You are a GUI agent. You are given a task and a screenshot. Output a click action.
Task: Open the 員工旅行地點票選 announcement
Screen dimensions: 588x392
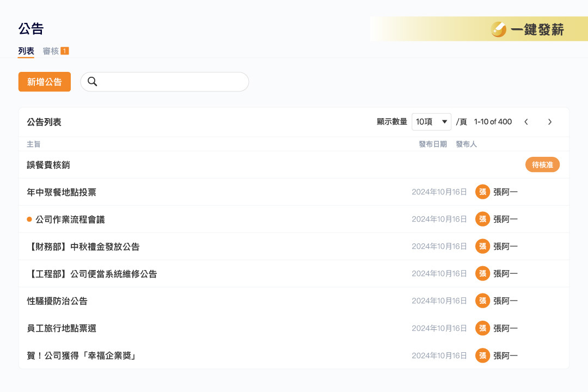(62, 329)
